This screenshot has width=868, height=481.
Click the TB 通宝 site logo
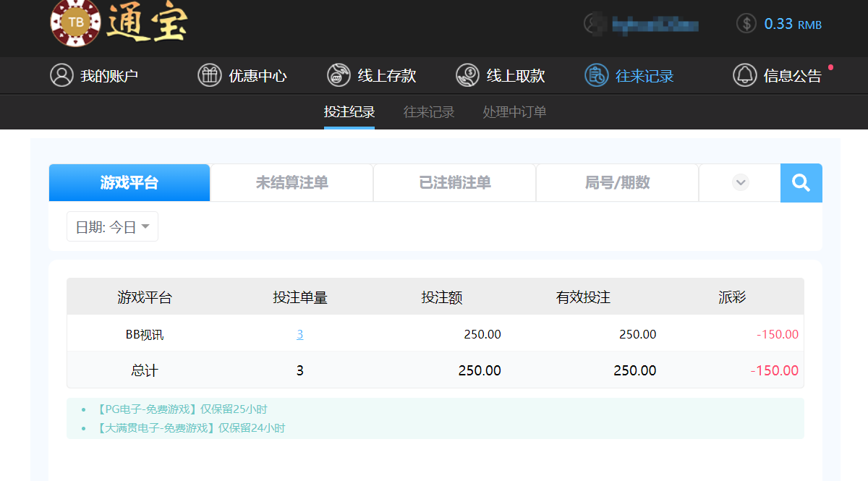(116, 24)
